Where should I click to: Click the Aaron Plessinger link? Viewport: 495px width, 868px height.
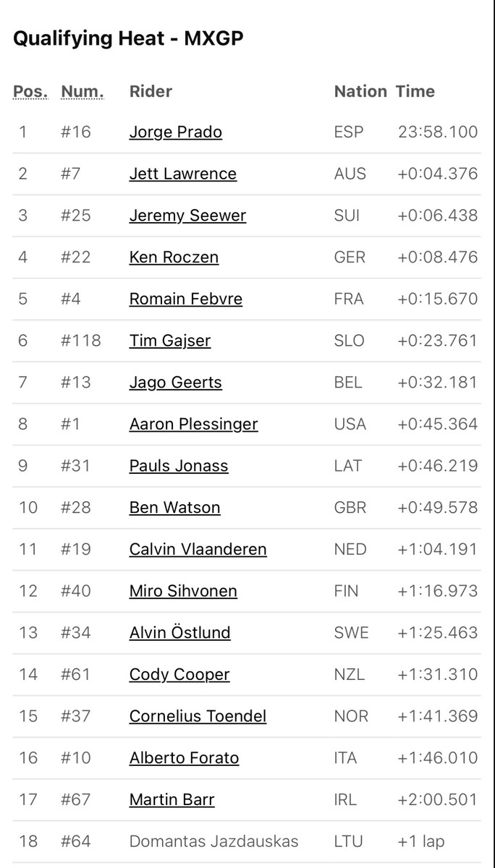click(x=193, y=424)
